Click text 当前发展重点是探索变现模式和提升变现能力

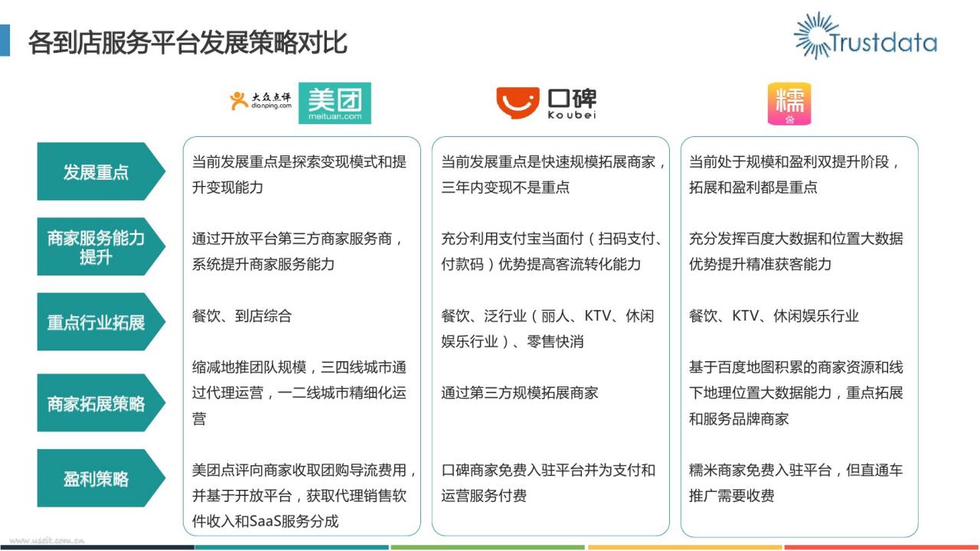click(299, 174)
